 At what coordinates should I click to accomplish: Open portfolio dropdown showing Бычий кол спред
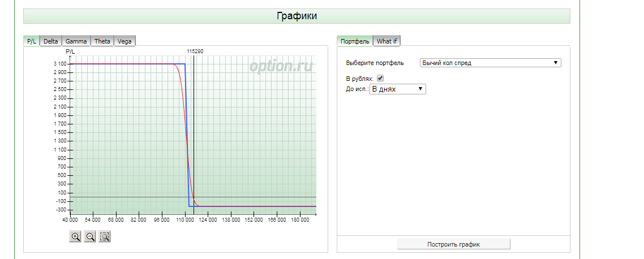pyautogui.click(x=491, y=63)
